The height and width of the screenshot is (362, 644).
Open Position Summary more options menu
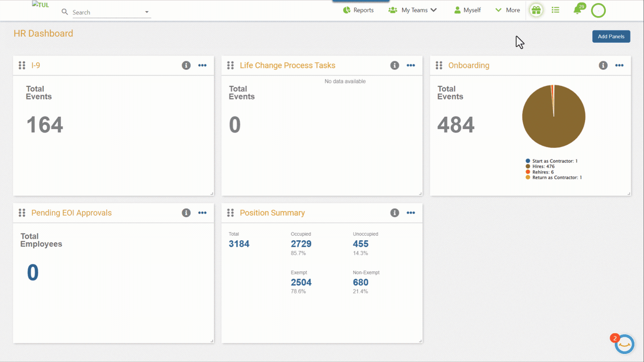click(411, 213)
